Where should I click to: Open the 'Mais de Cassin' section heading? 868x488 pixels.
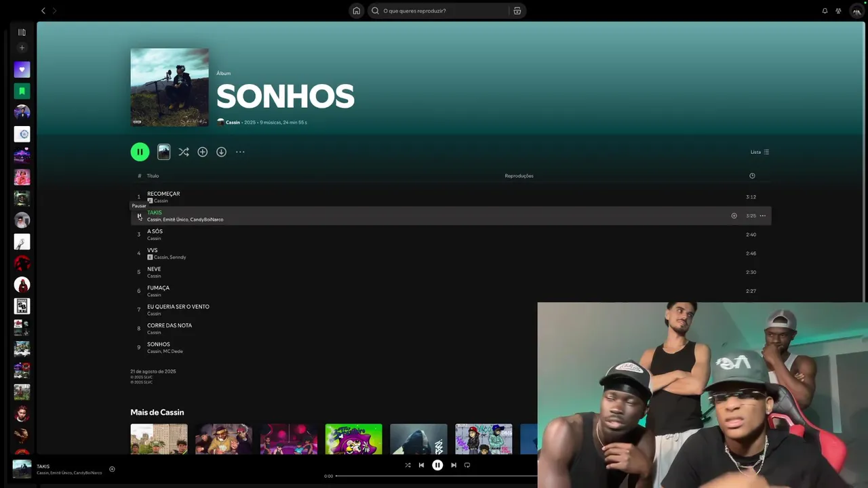point(157,412)
